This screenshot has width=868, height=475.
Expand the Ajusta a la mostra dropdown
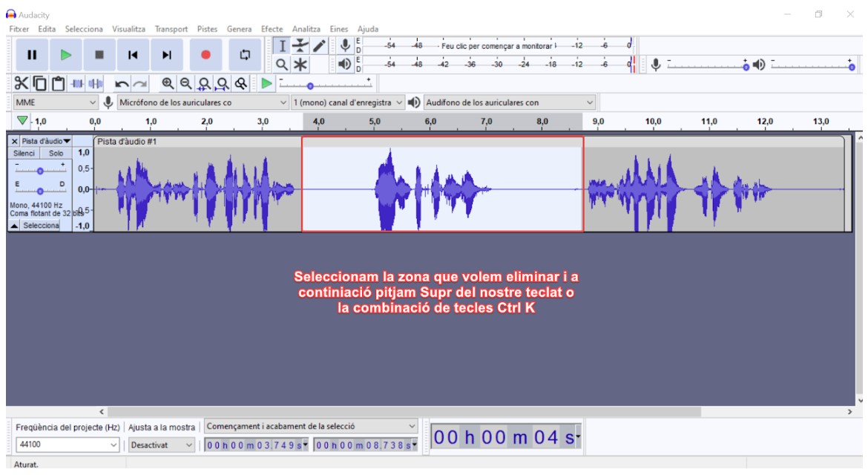161,445
